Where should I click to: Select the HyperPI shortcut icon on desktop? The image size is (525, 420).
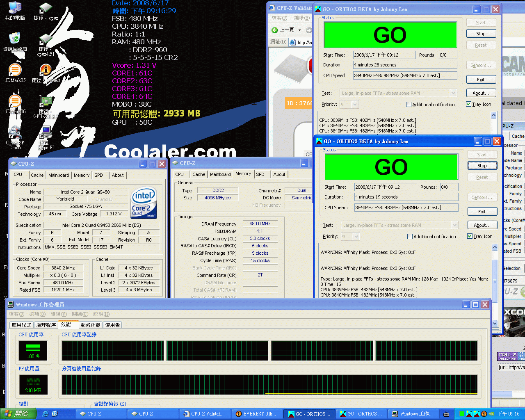46,138
